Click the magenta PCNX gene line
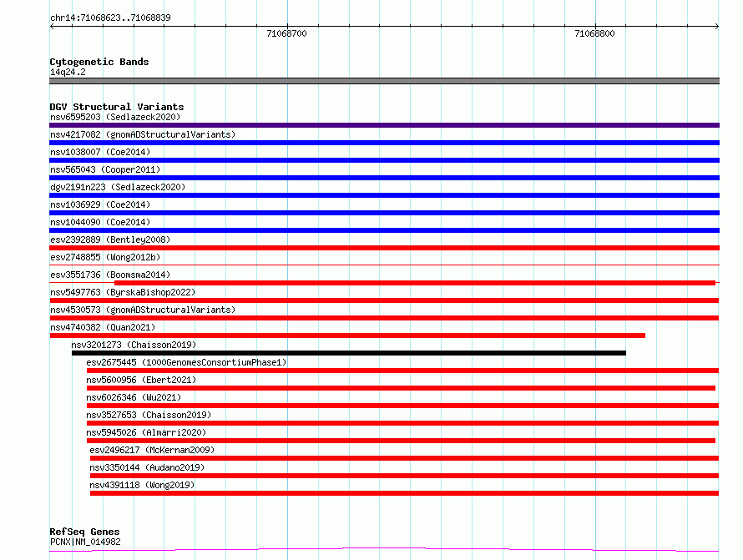This screenshot has width=743, height=560. click(x=384, y=550)
